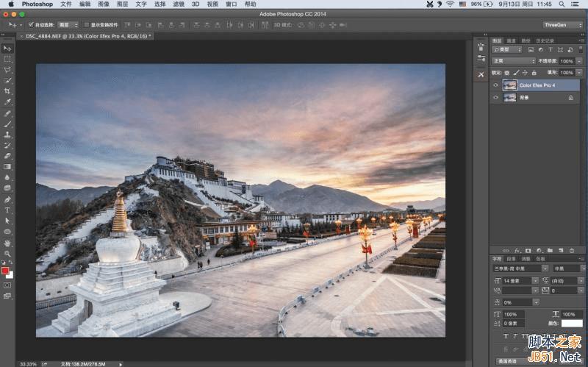The height and width of the screenshot is (367, 588).
Task: Select the Ellipse shape tool
Action: tap(7, 232)
